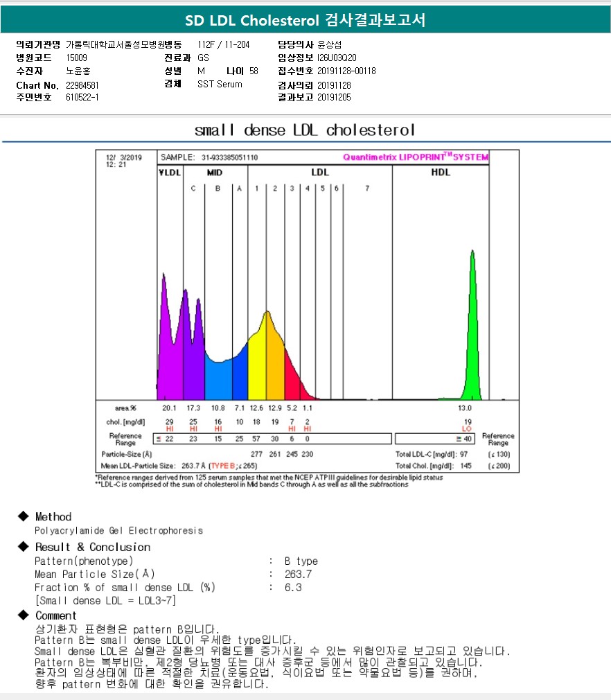Select the MID band label 'C'

pyautogui.click(x=193, y=189)
